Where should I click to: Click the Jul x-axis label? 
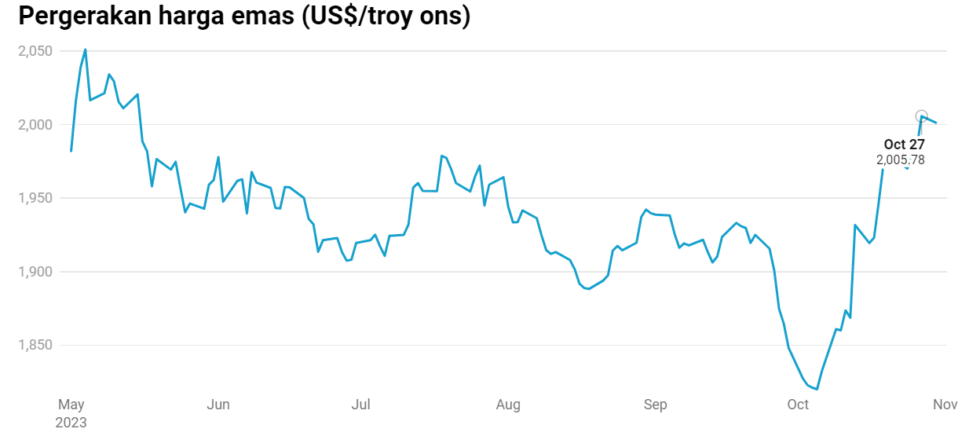tap(360, 405)
